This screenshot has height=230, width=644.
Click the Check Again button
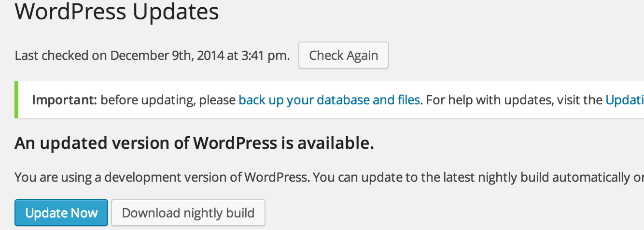(x=343, y=56)
